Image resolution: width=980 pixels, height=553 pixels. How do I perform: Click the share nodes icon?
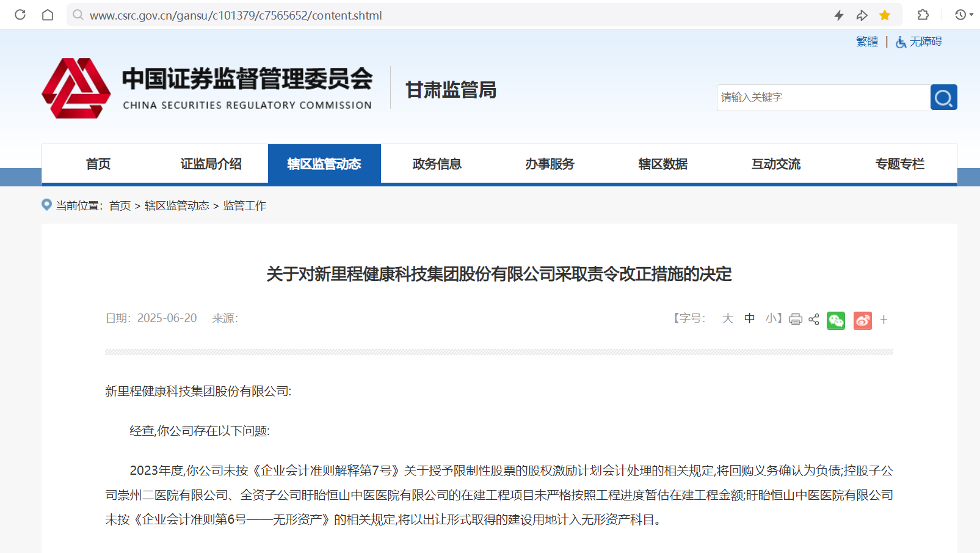click(x=814, y=320)
